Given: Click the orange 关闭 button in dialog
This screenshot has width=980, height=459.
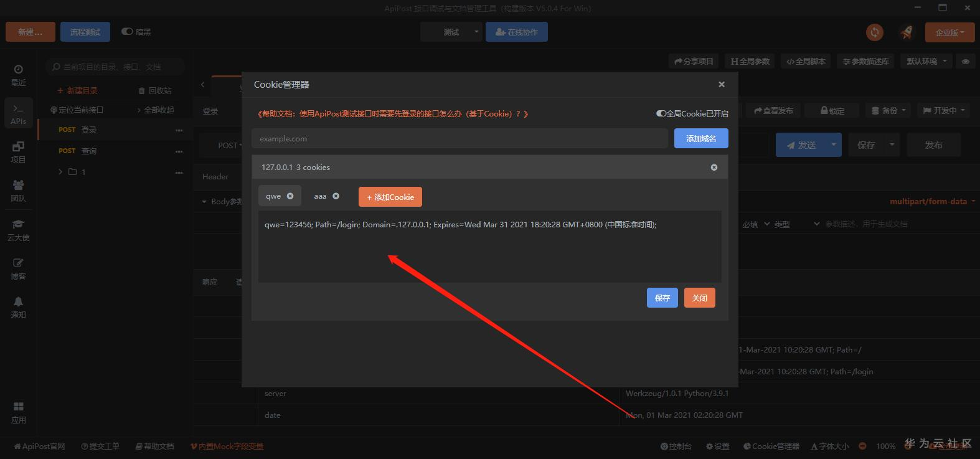Looking at the screenshot, I should [x=700, y=298].
